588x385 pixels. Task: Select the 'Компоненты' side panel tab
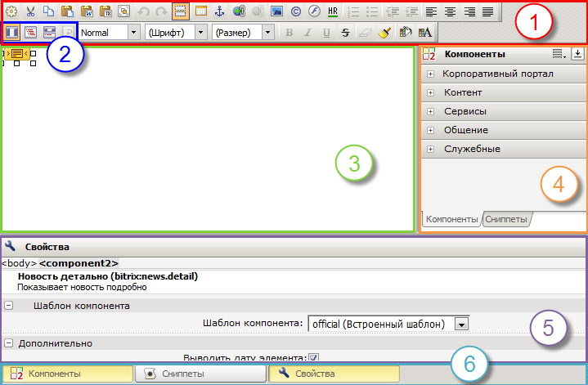pyautogui.click(x=451, y=219)
